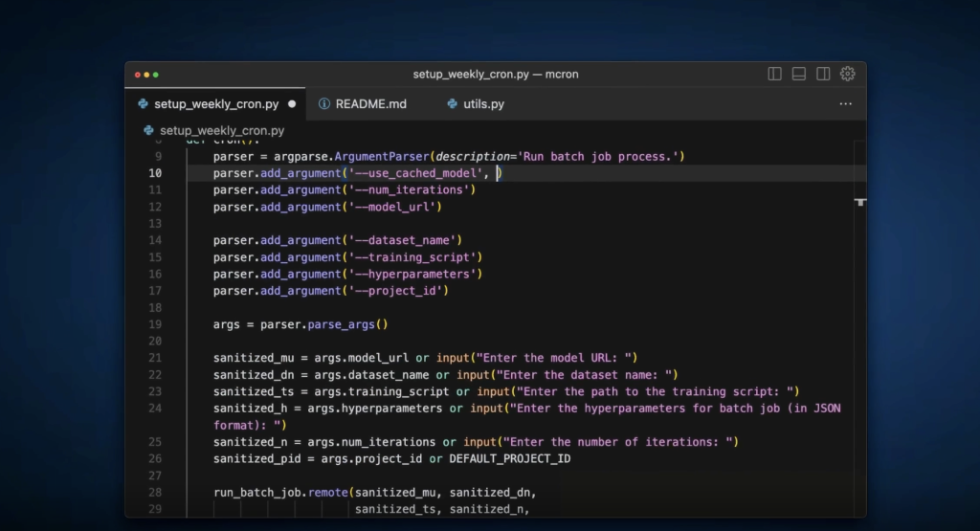Toggle the primary sidebar layout icon
The image size is (980, 531).
pos(774,74)
